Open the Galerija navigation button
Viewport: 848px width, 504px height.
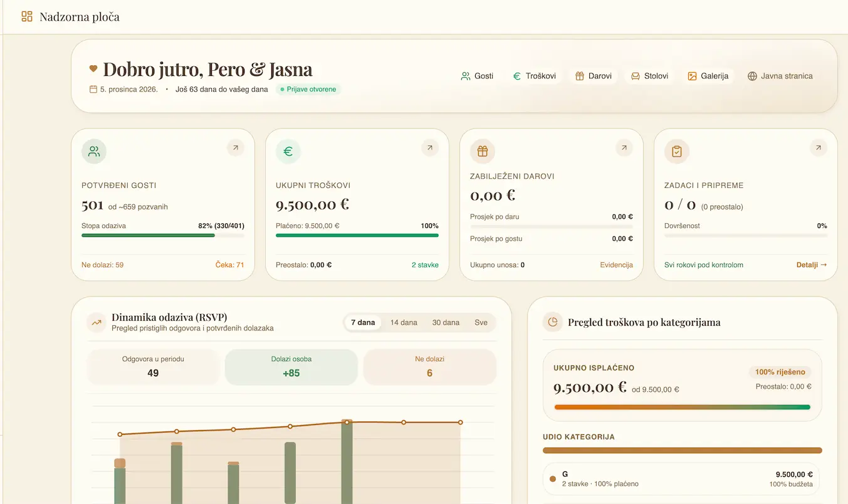pyautogui.click(x=708, y=76)
